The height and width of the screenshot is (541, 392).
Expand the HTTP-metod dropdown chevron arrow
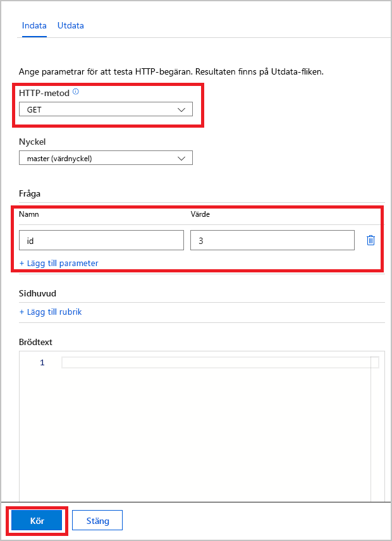(182, 109)
